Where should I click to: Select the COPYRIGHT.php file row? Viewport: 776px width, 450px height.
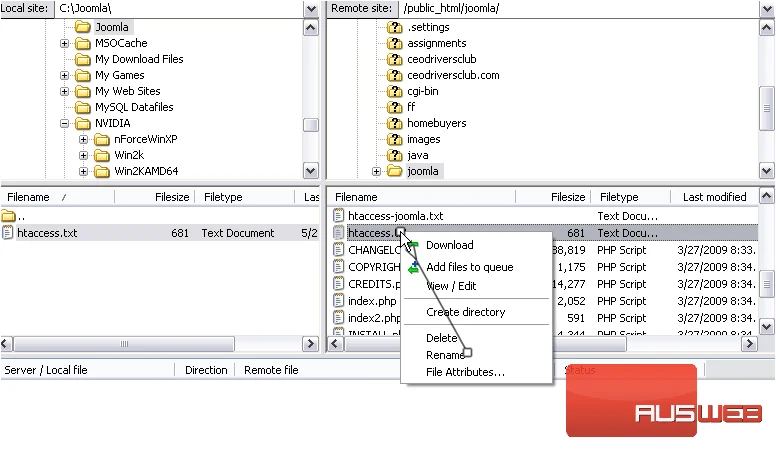(542, 267)
